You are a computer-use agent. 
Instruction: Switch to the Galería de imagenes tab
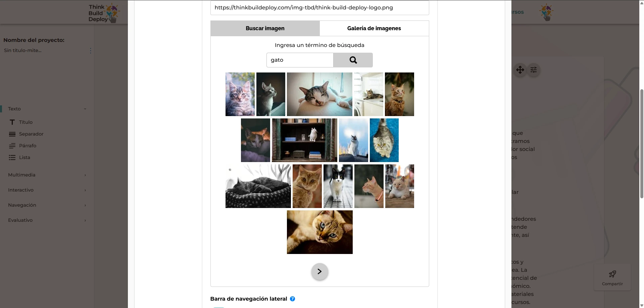coord(374,29)
